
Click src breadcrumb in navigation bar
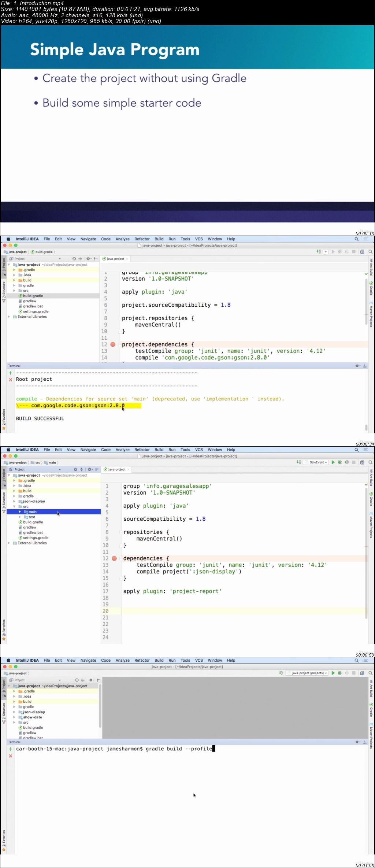[x=36, y=462]
